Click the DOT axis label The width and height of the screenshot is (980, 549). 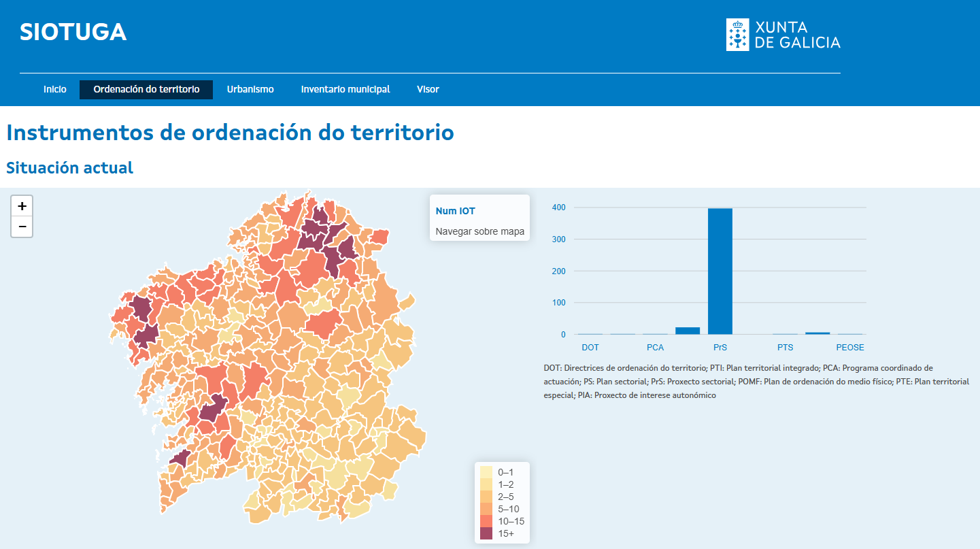(x=590, y=348)
